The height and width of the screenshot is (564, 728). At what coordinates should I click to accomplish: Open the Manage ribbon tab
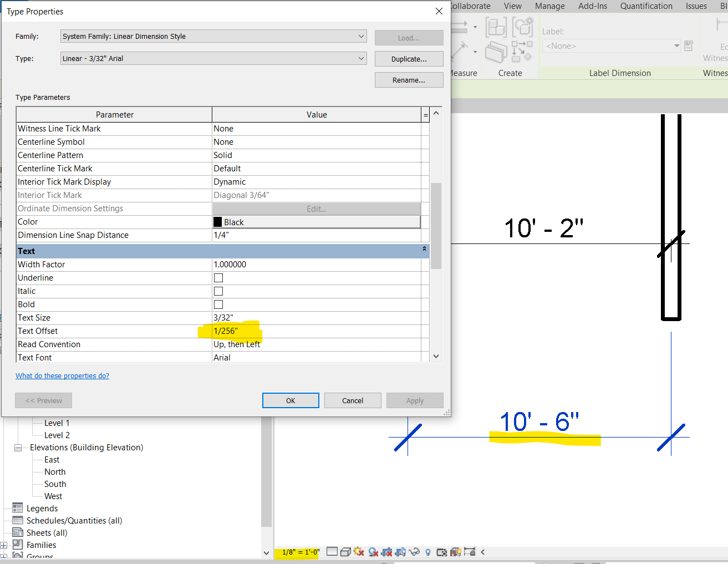549,6
